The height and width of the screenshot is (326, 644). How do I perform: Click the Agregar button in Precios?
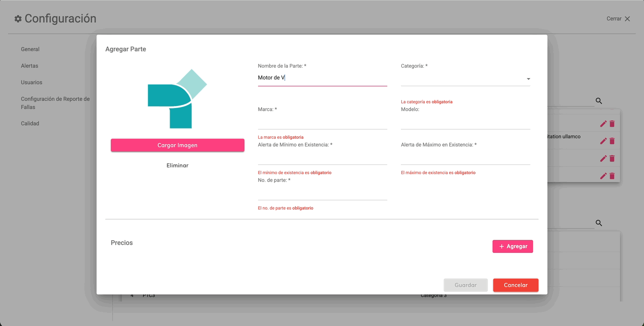pos(512,247)
